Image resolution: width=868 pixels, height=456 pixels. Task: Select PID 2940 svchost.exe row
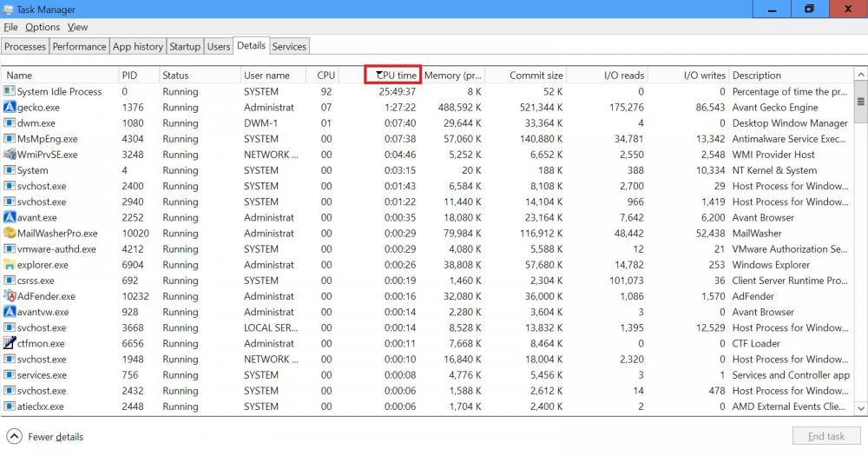pos(427,202)
